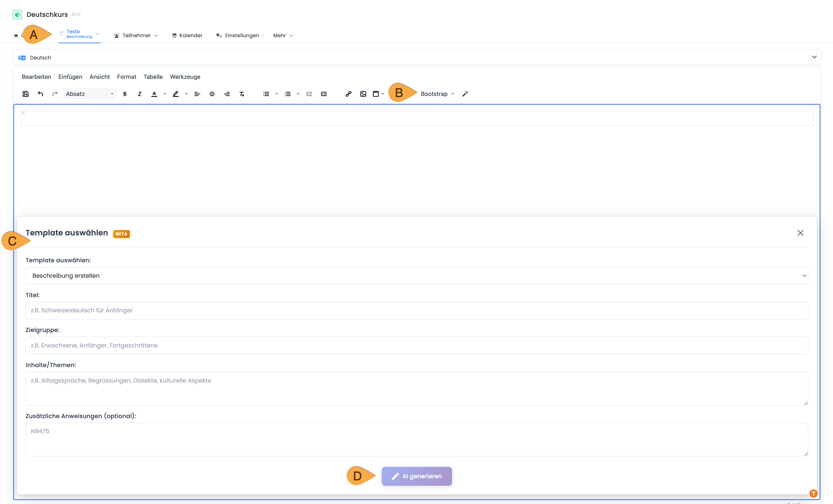Open the Beschreibung erstellen template dropdown
833x504 pixels.
pos(416,276)
